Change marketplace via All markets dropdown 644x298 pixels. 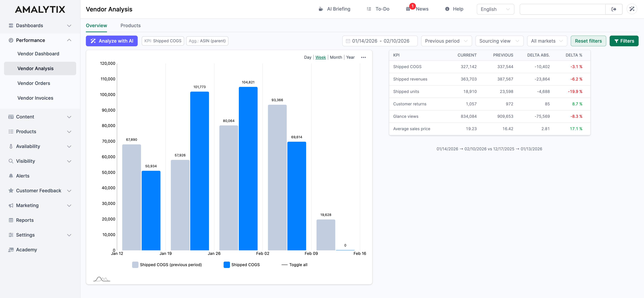(547, 41)
